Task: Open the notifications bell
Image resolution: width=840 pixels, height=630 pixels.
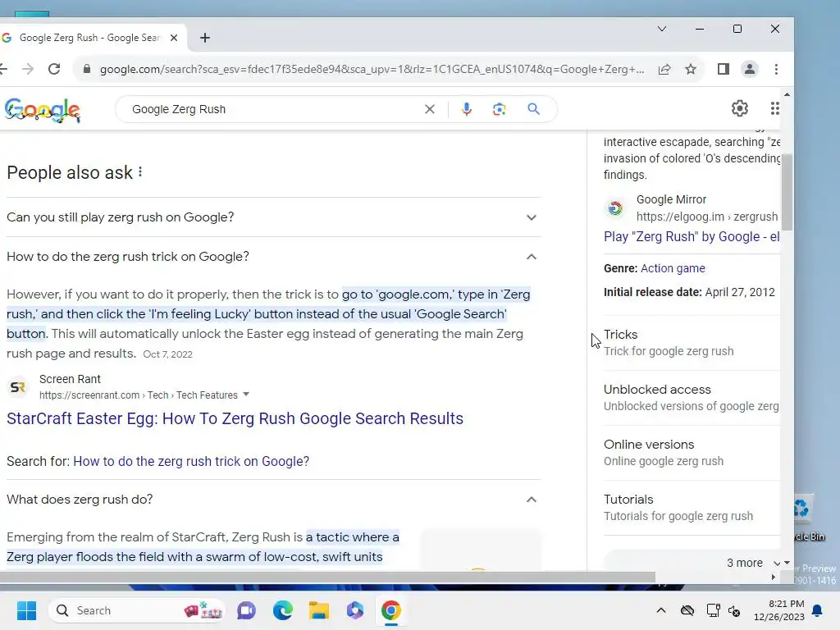Action: (818, 610)
